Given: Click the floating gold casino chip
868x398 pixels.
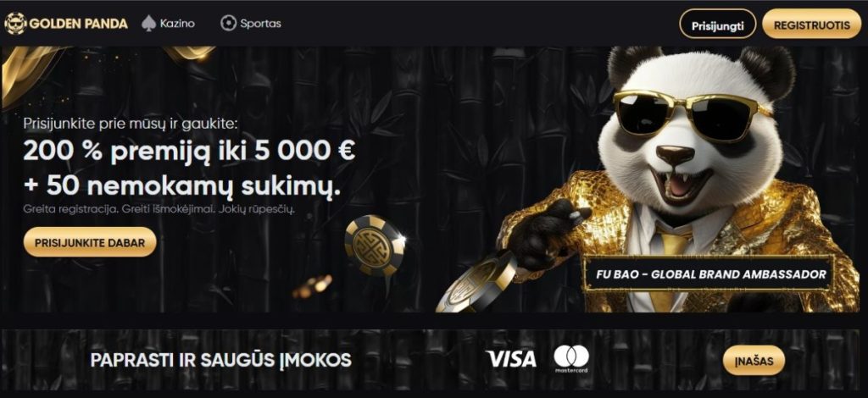Looking at the screenshot, I should 375,245.
